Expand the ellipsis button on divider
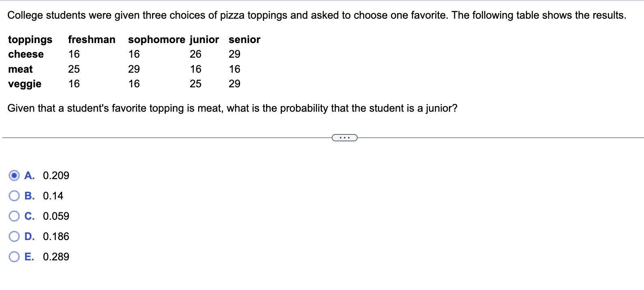Image resolution: width=644 pixels, height=290 pixels. [345, 138]
